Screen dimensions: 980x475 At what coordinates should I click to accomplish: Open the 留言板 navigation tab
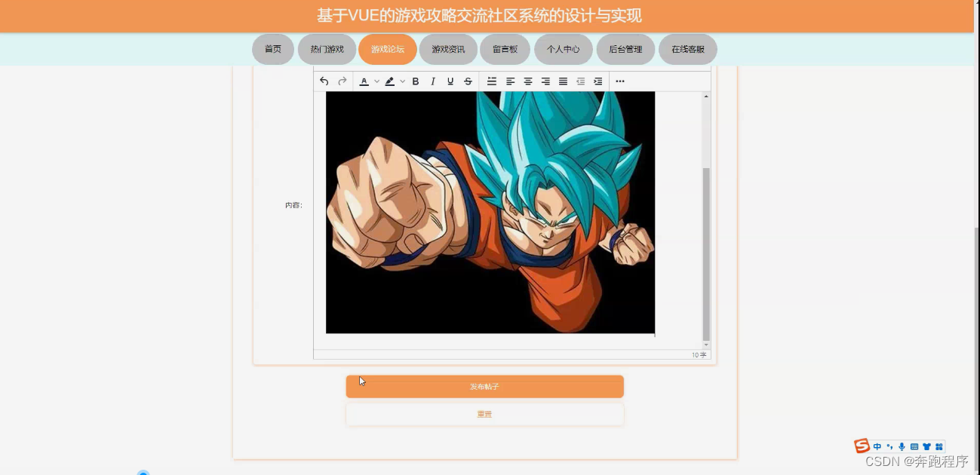pyautogui.click(x=505, y=49)
